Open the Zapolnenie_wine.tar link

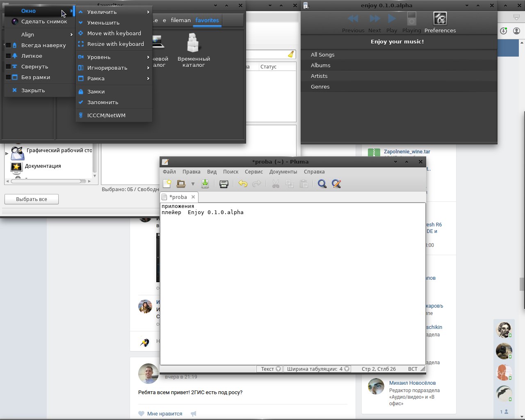tap(407, 152)
